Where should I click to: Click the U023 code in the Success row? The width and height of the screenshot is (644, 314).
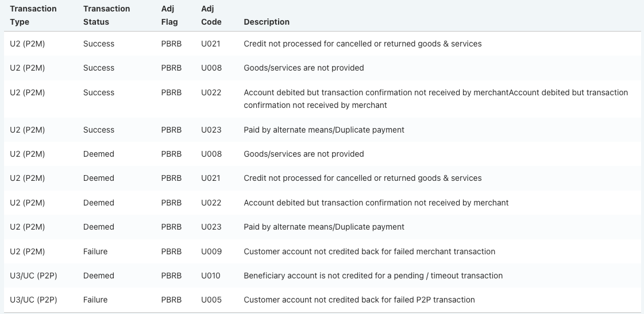click(x=210, y=130)
